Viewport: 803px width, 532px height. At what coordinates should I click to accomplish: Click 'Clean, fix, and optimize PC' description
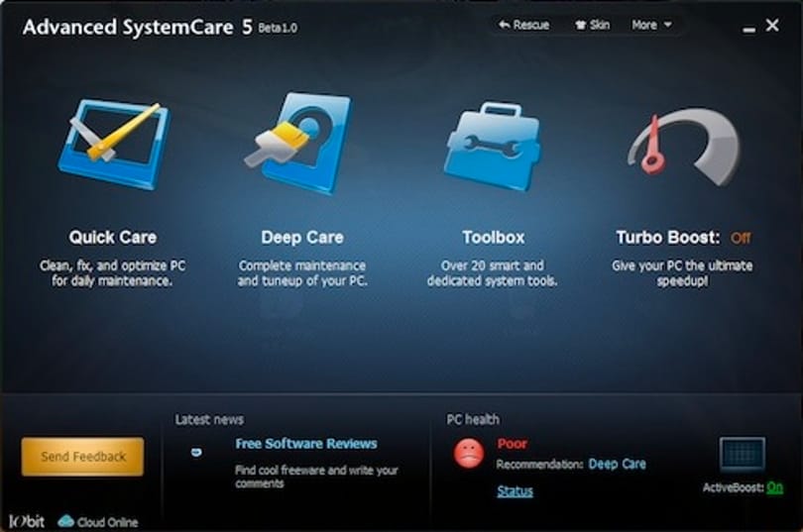pos(113,273)
